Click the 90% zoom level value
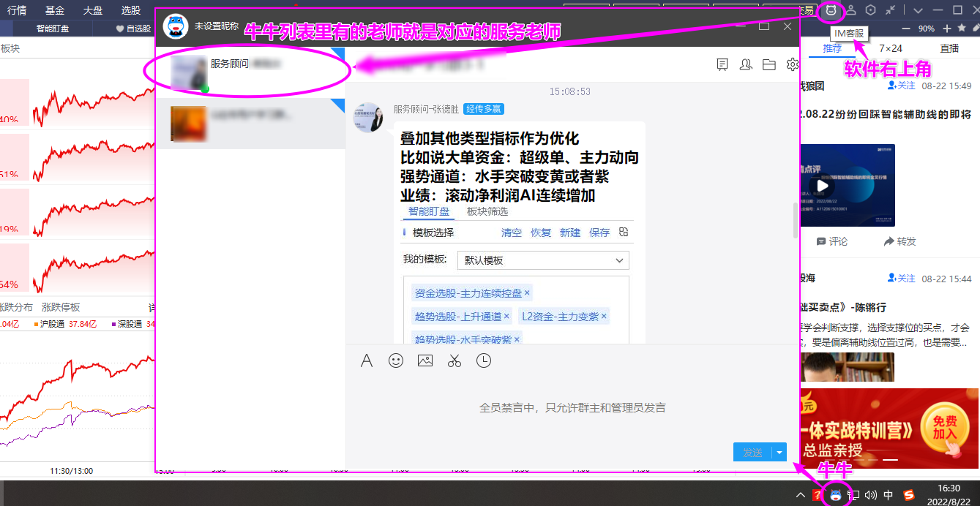 [x=927, y=29]
